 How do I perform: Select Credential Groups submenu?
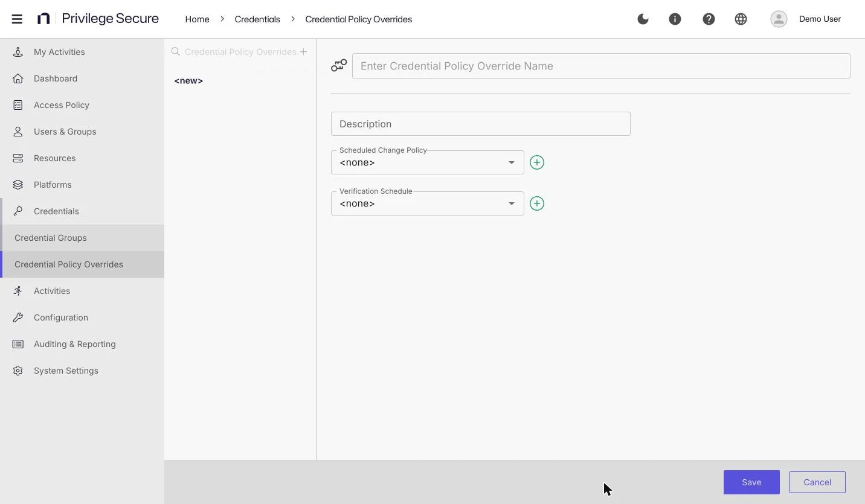[x=82, y=238]
